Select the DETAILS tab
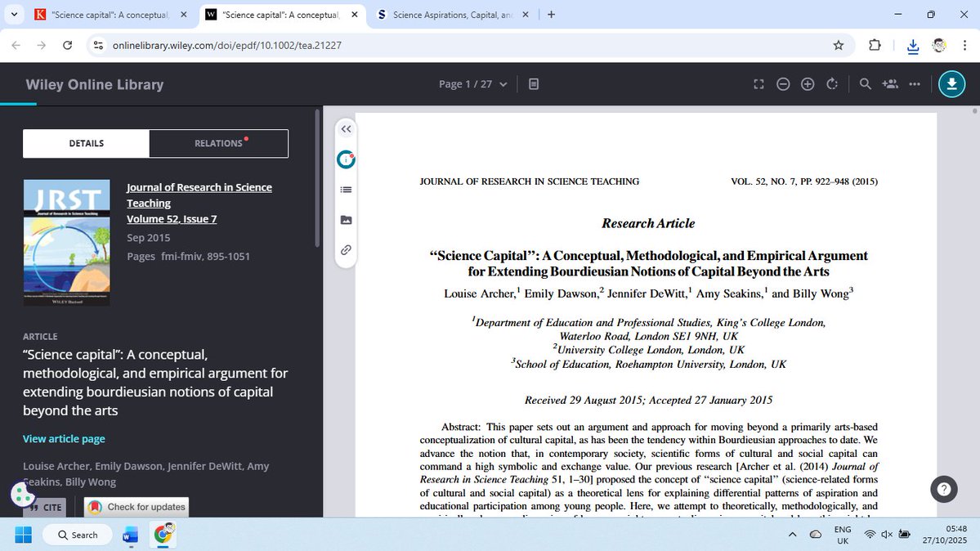 click(87, 143)
